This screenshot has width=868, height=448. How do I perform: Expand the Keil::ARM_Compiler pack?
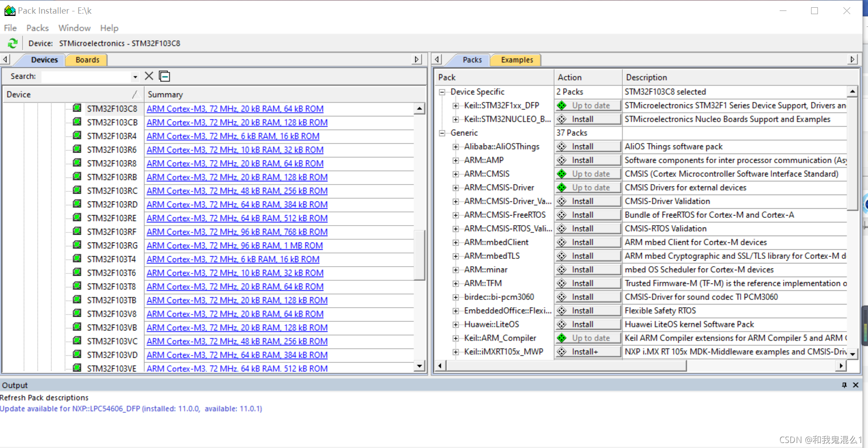pos(455,338)
